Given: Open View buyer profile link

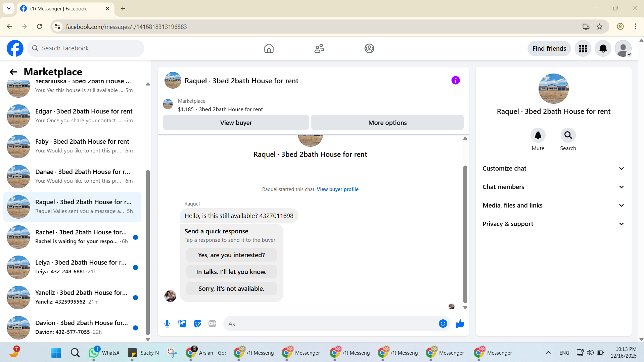Looking at the screenshot, I should (337, 189).
